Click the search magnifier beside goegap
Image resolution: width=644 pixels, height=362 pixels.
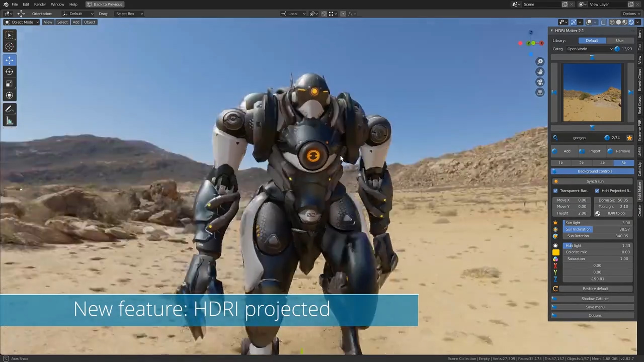[555, 138]
